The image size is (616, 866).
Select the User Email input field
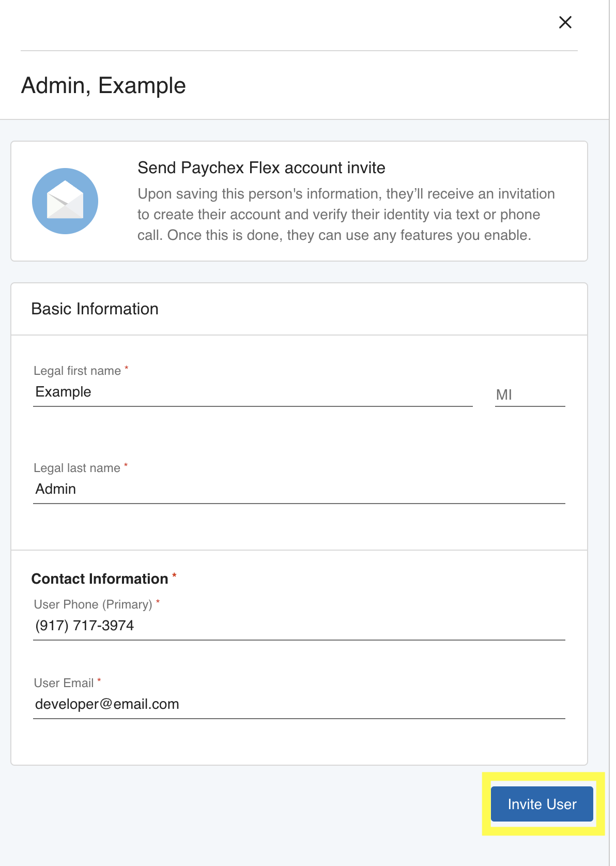click(x=299, y=704)
